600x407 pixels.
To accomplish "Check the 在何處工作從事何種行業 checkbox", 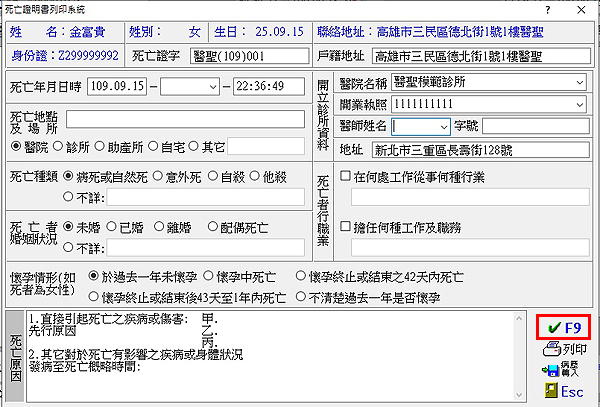I will tap(346, 177).
